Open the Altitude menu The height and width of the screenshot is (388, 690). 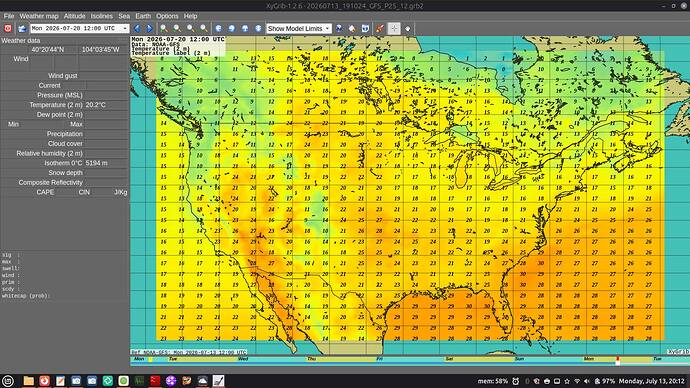point(74,16)
